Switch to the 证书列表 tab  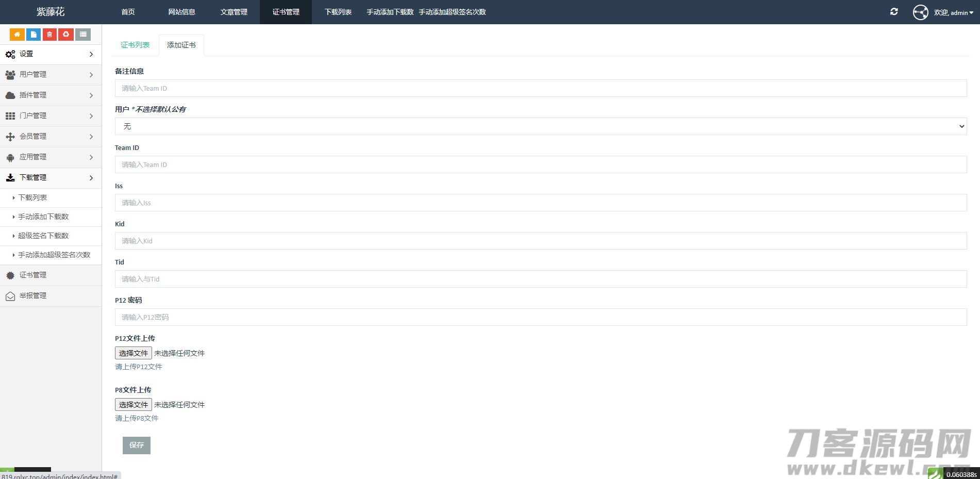[x=135, y=45]
